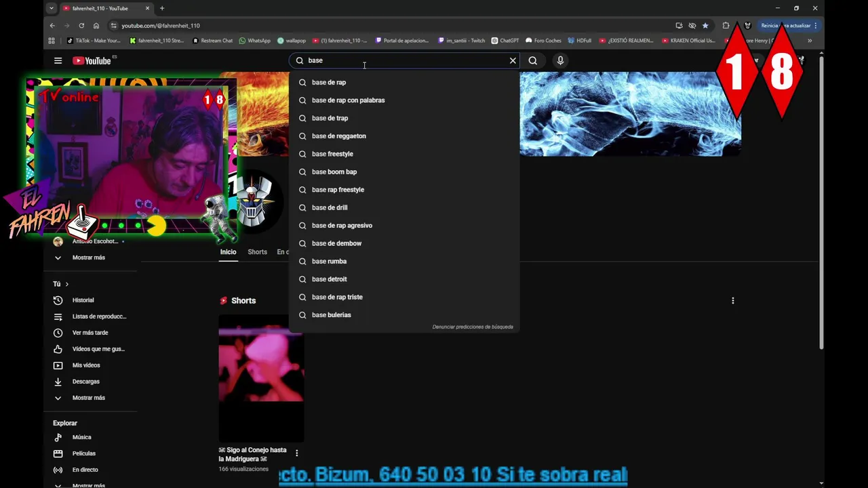Open the WhatsApp bookmark
Screen dimensions: 868x488
[x=254, y=41]
